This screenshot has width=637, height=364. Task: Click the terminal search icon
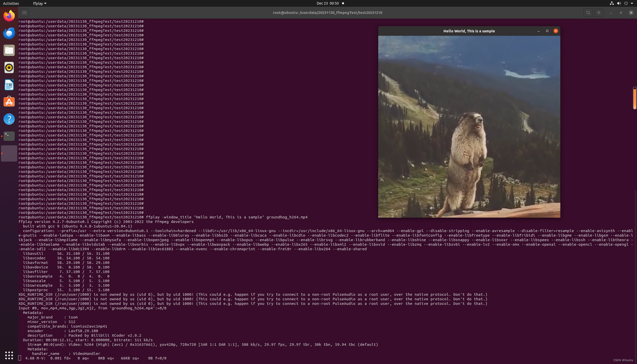click(588, 13)
